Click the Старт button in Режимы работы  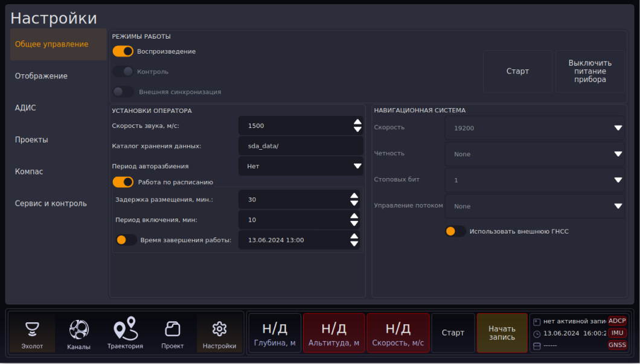coord(517,71)
